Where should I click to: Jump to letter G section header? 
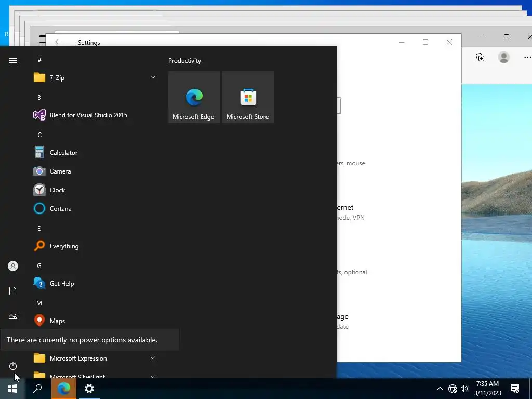(39, 266)
